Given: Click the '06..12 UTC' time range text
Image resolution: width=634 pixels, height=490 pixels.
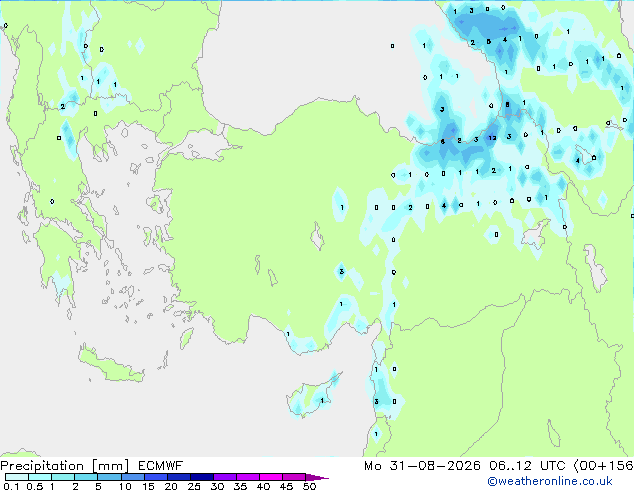Looking at the screenshot, I should (526, 466).
